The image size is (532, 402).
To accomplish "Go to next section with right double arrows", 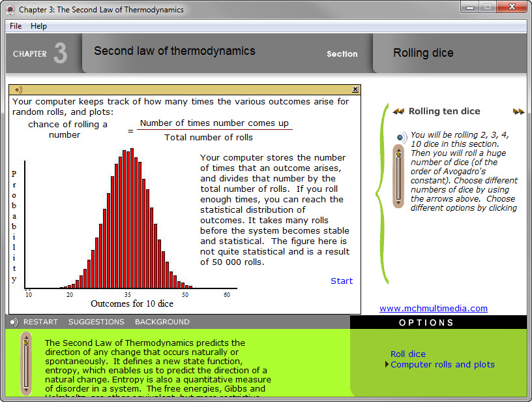I will pos(518,112).
